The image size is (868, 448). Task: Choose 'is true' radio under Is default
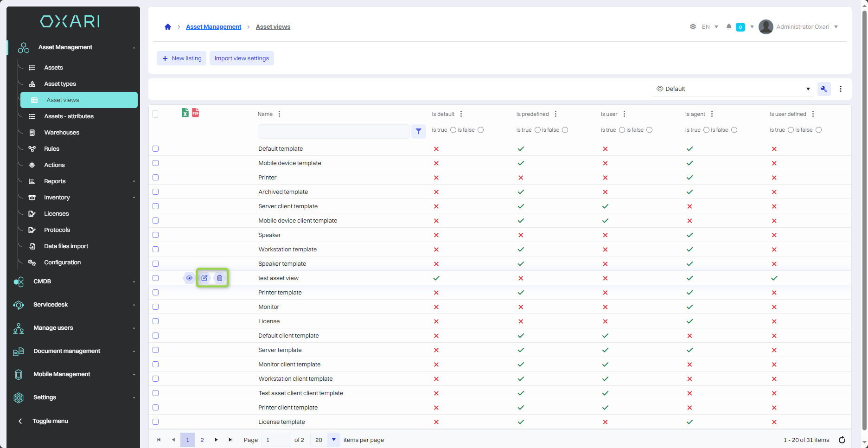click(453, 130)
